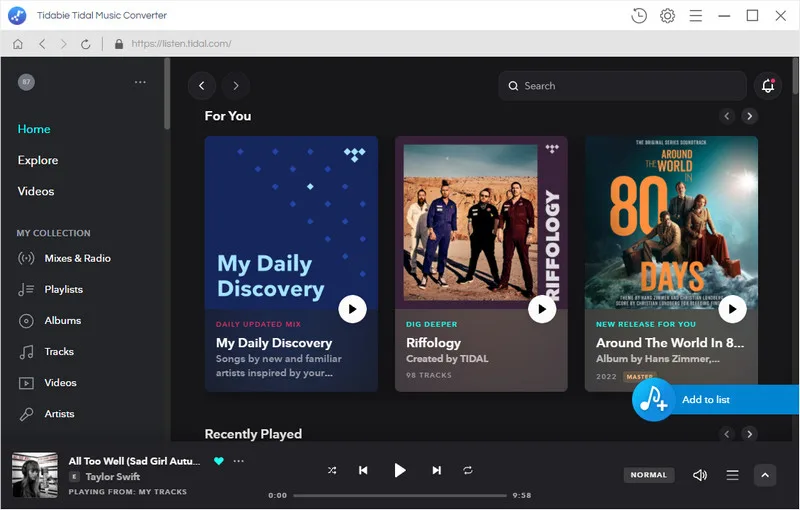
Task: Click the Add to list button
Action: (x=715, y=400)
